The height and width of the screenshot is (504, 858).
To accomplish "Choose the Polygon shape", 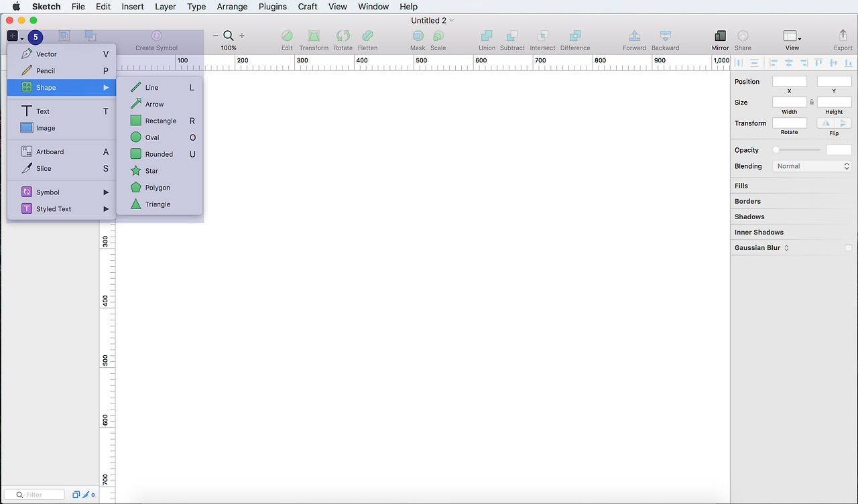I will [160, 188].
